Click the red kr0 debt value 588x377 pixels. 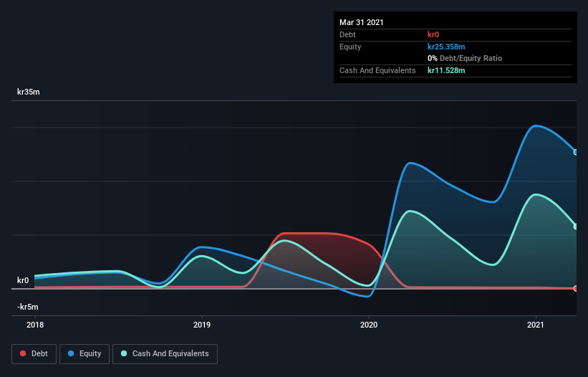pos(433,34)
